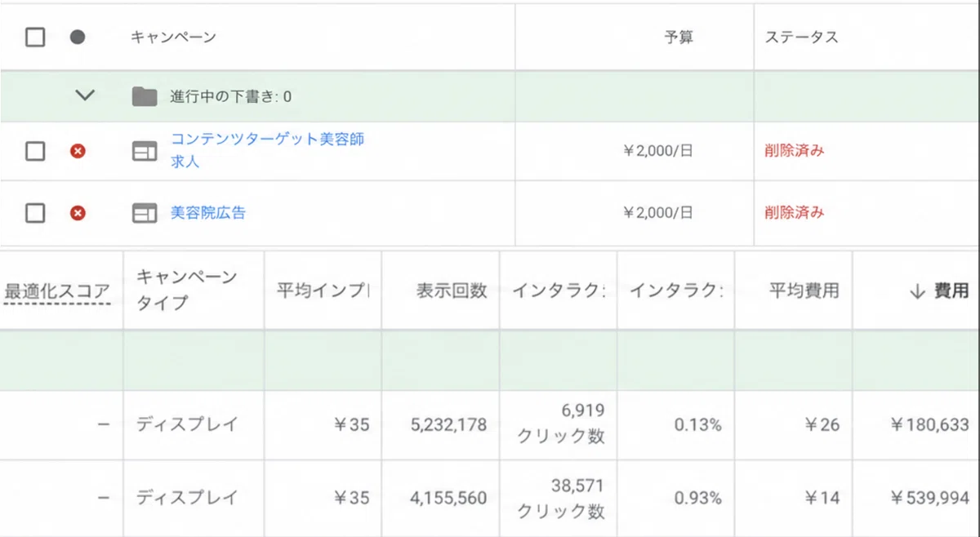Screen dimensions: 980x537
Task: Click the キャンペーン column header
Action: point(173,38)
